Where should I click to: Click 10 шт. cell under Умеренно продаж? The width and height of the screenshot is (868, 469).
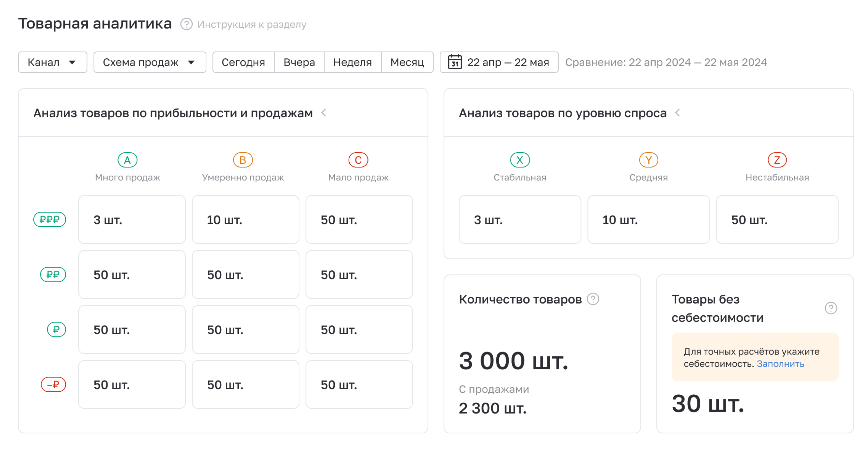click(x=245, y=220)
